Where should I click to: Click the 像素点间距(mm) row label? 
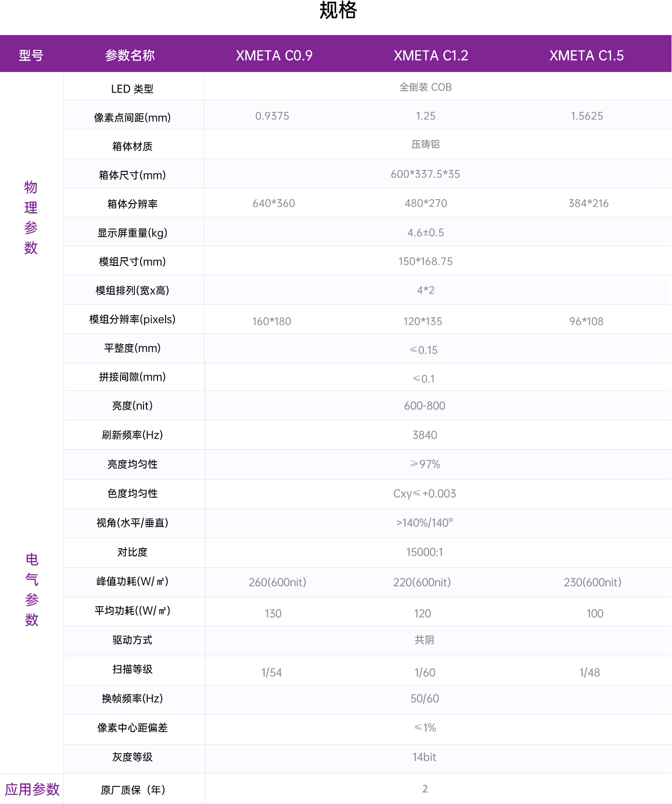132,118
